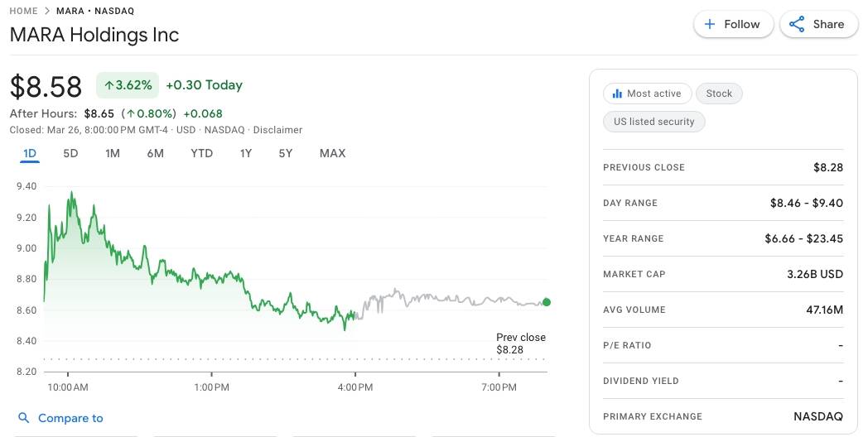Click the 4:00 PM axis label
Screen dimensions: 868x437
(355, 387)
